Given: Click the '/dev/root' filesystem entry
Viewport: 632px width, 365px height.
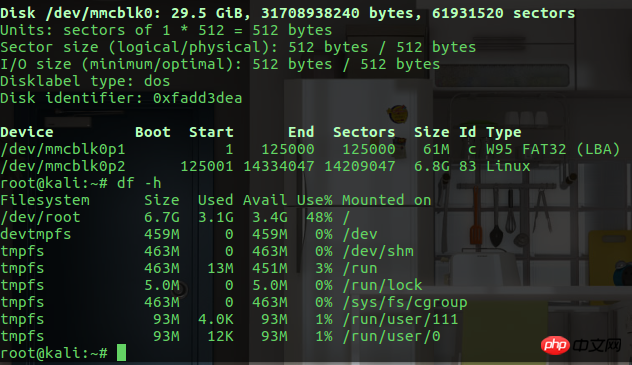Looking at the screenshot, I should (40, 218).
